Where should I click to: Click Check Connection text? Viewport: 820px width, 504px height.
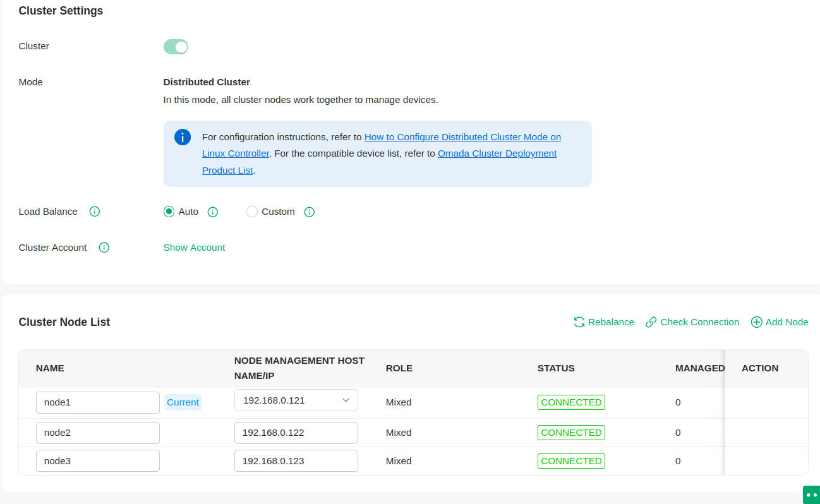point(700,322)
